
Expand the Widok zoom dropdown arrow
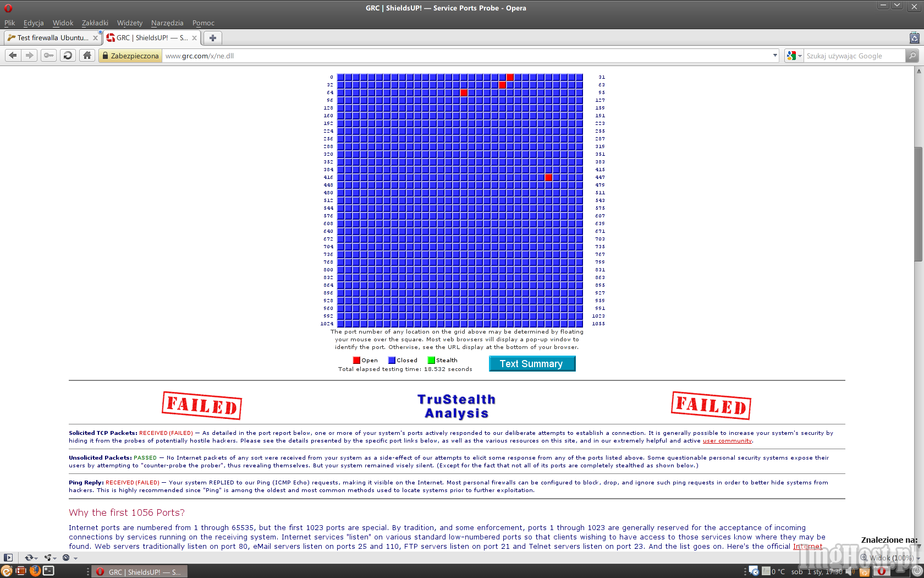coord(918,558)
